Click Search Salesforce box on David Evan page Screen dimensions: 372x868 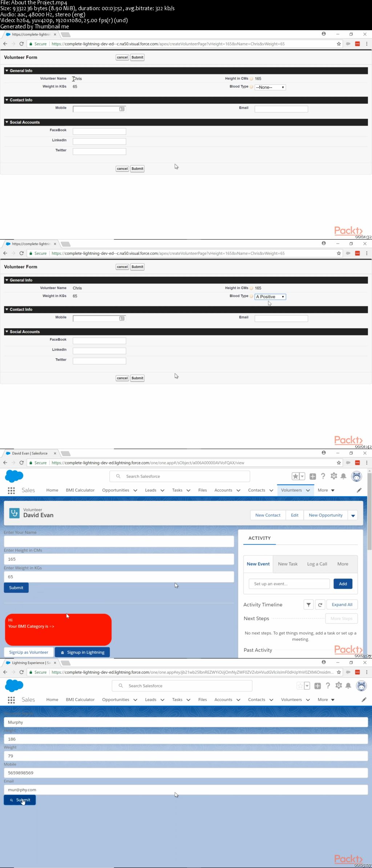[x=180, y=476]
